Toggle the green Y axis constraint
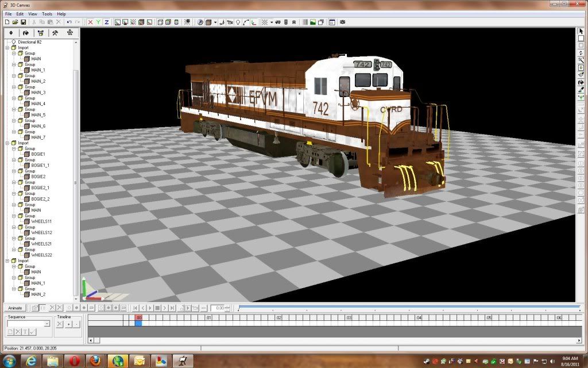Image resolution: width=588 pixels, height=368 pixels. [98, 22]
